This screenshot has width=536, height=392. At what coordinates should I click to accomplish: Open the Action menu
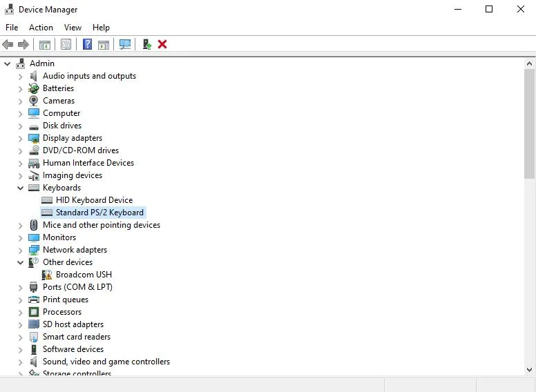coord(41,28)
